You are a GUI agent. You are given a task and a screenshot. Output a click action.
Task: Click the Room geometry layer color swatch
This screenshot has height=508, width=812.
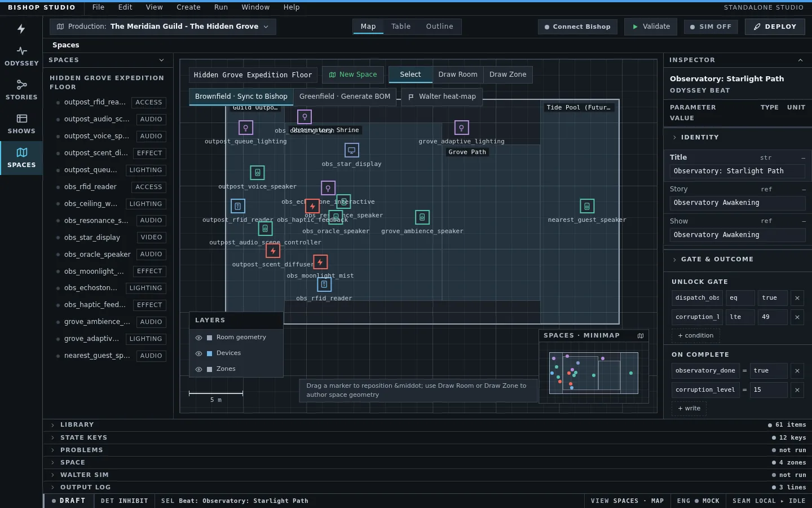pos(210,338)
